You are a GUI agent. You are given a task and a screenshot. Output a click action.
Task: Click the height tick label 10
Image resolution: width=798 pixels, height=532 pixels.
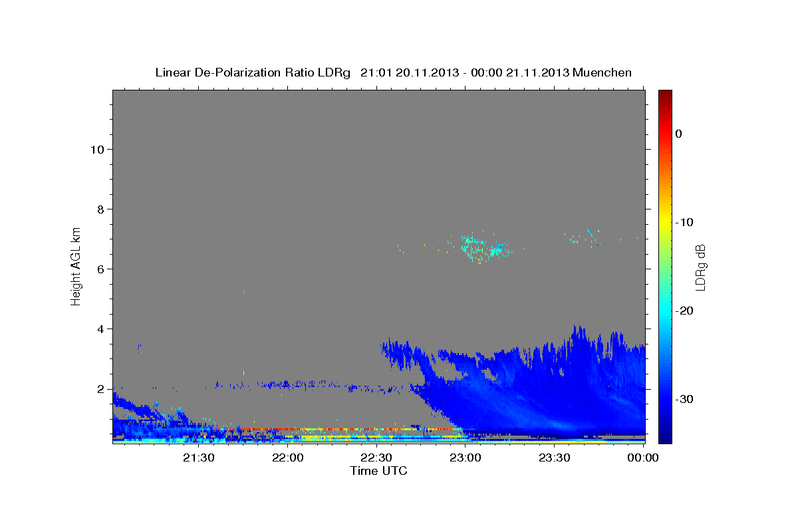pyautogui.click(x=97, y=149)
